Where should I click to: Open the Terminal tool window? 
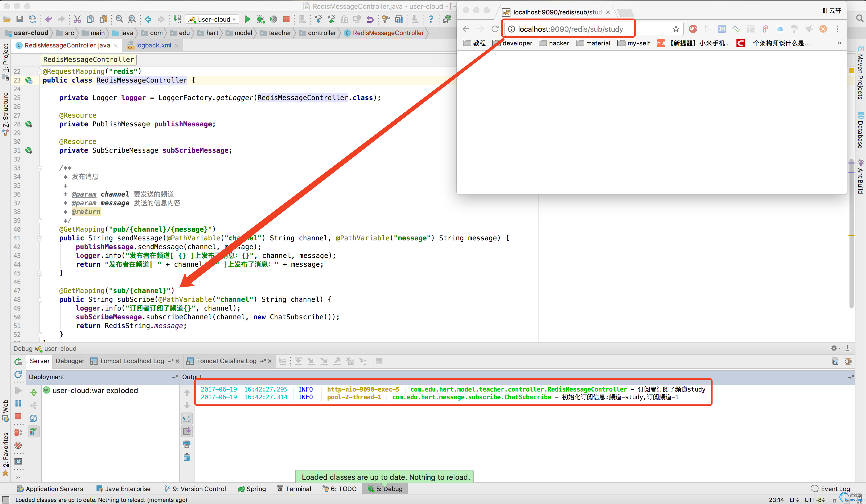294,489
